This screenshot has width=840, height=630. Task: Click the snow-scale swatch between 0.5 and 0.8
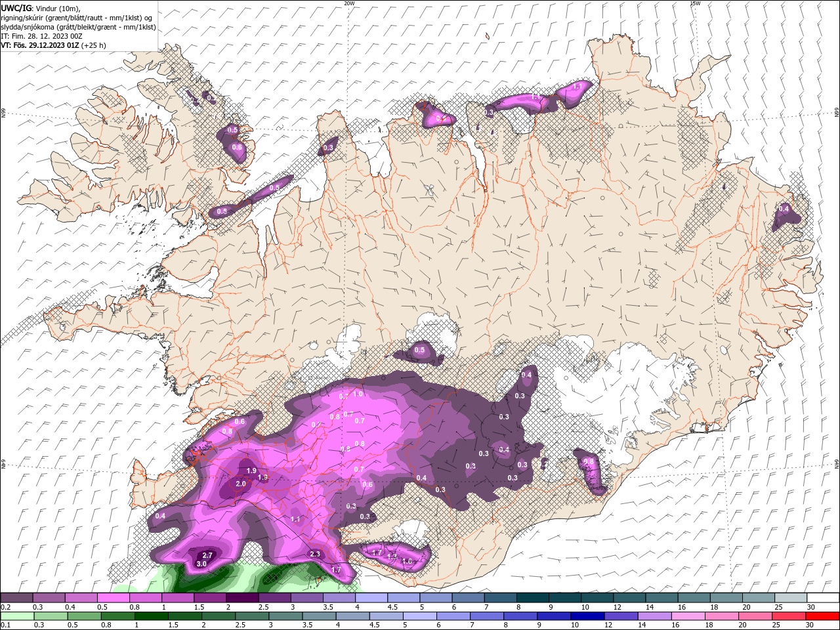tap(113, 598)
